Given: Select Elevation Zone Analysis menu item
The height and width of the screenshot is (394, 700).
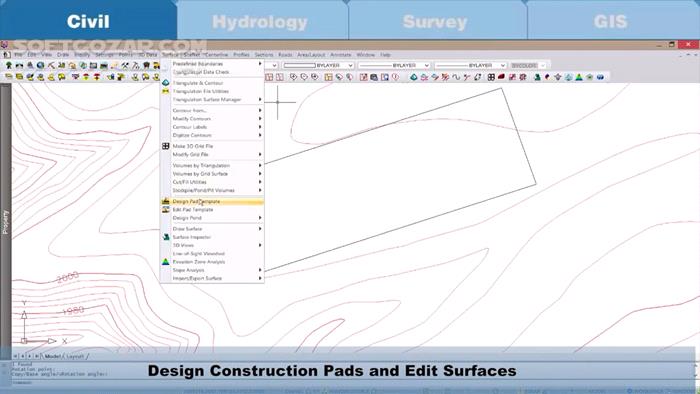Looking at the screenshot, I should [212, 261].
